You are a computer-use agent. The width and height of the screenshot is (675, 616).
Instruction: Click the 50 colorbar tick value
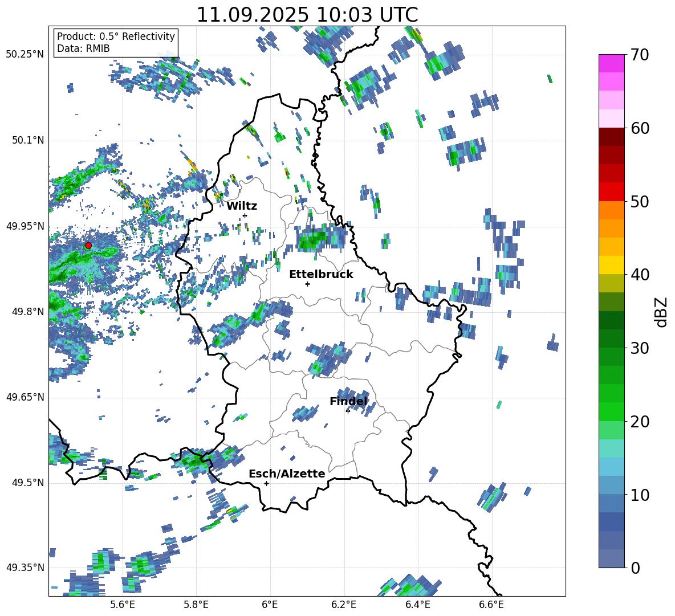pos(640,202)
